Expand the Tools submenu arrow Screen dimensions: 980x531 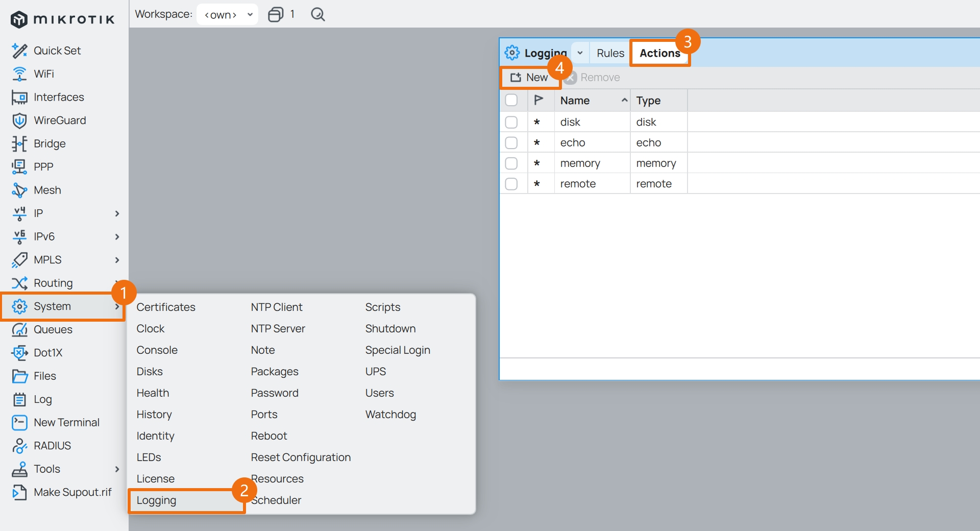(x=117, y=469)
